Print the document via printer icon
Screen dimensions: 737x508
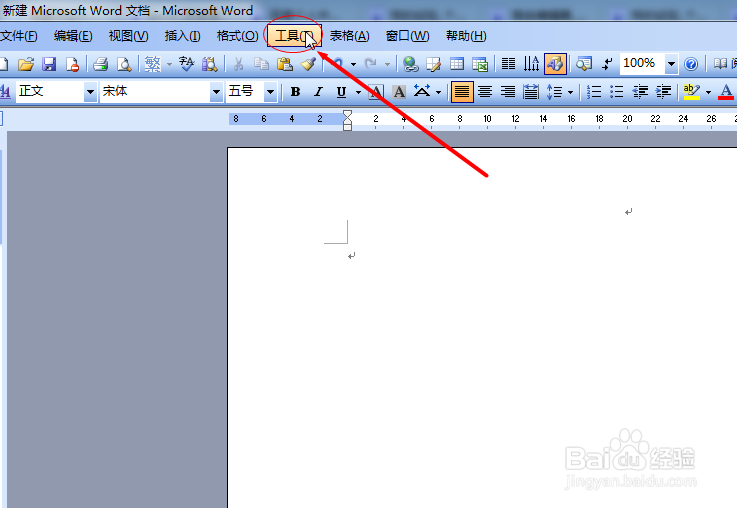click(x=101, y=64)
